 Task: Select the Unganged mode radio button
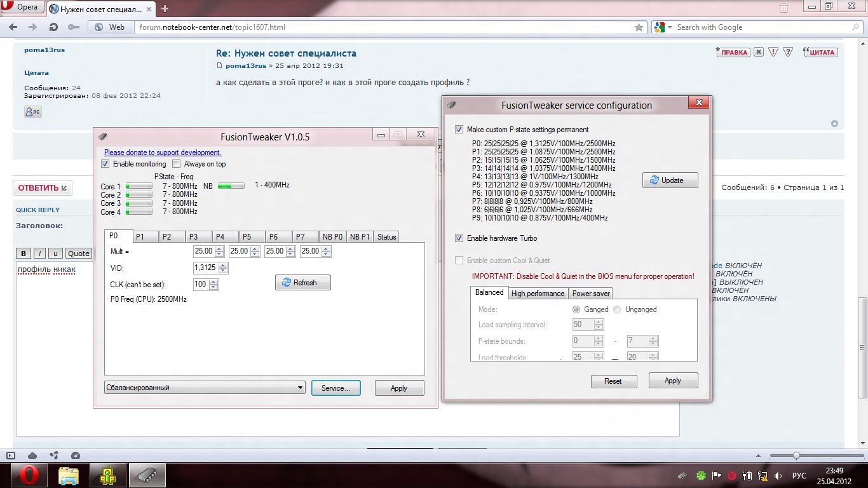pyautogui.click(x=617, y=309)
